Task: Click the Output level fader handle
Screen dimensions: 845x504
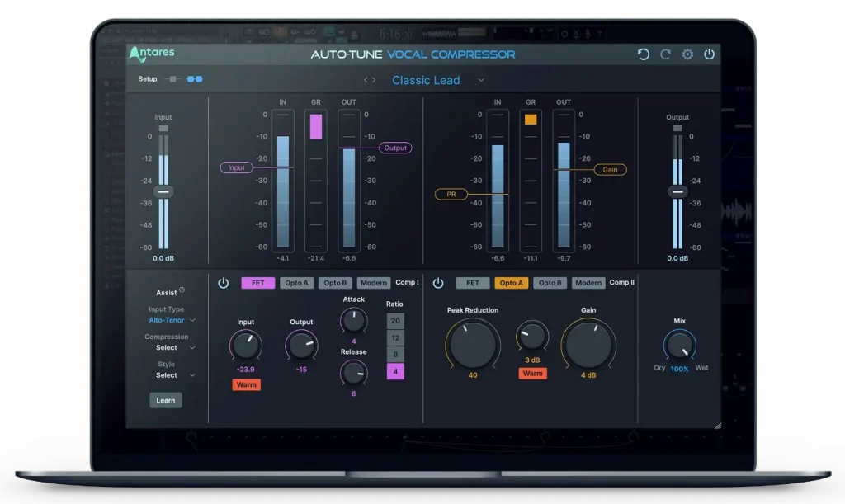Action: (x=677, y=191)
